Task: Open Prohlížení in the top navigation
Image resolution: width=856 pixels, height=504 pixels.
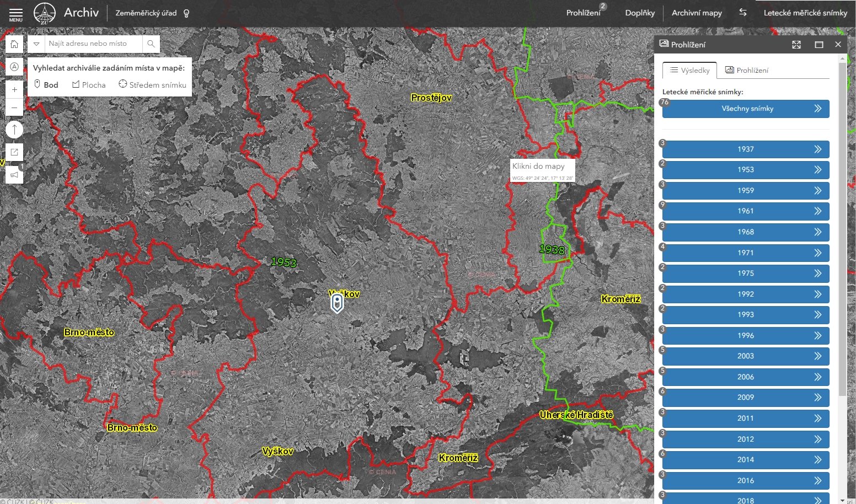Action: pos(584,13)
